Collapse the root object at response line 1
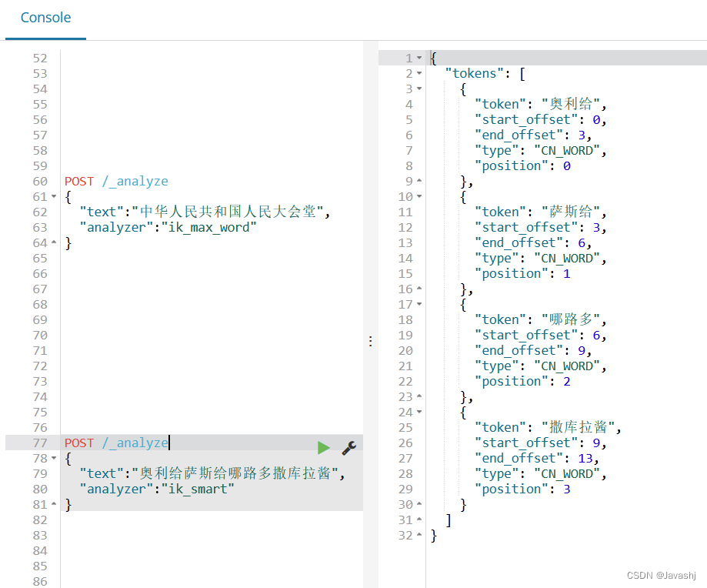 click(x=419, y=58)
